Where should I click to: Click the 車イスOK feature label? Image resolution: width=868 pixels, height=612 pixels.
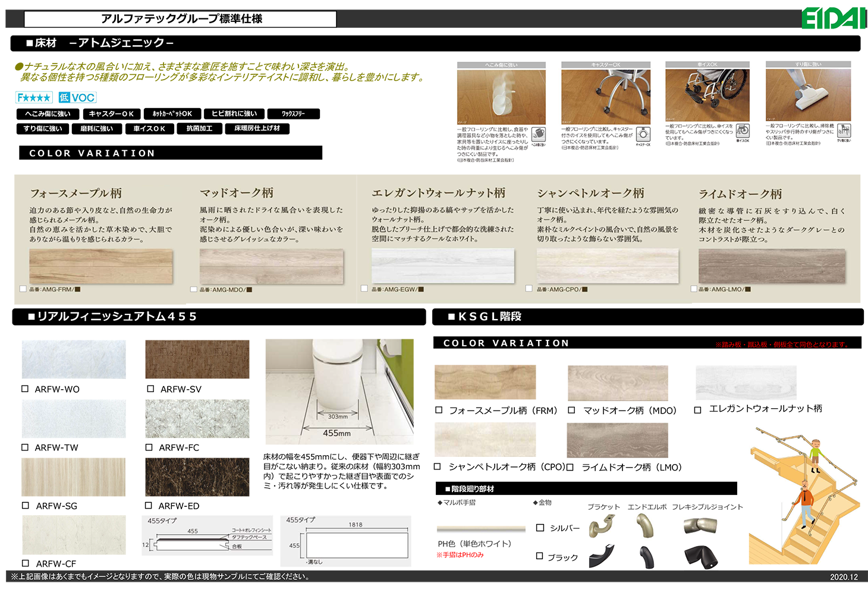[149, 128]
